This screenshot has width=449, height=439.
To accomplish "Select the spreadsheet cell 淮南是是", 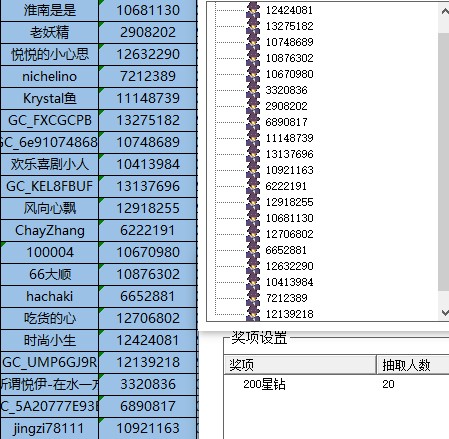I will [50, 10].
